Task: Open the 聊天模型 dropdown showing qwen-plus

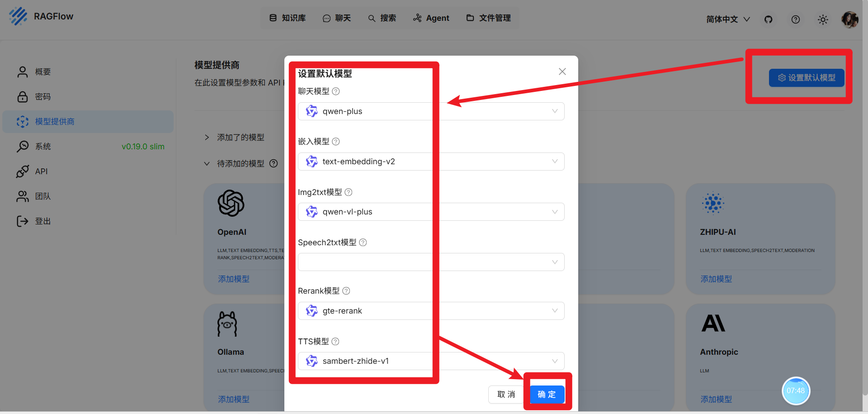Action: point(431,111)
